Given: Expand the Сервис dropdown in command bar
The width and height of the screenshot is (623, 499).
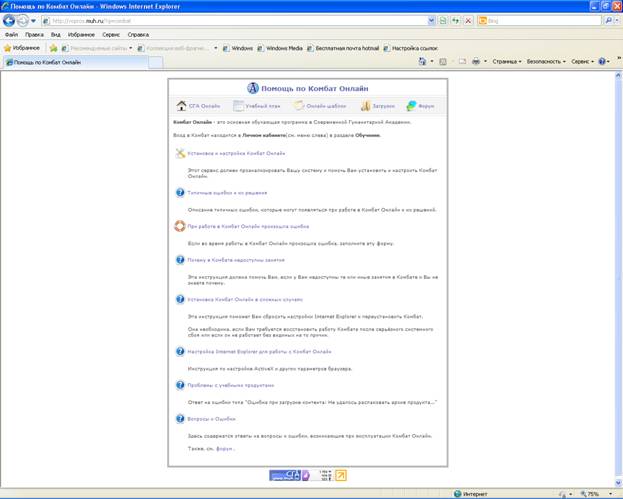Looking at the screenshot, I should (582, 61).
